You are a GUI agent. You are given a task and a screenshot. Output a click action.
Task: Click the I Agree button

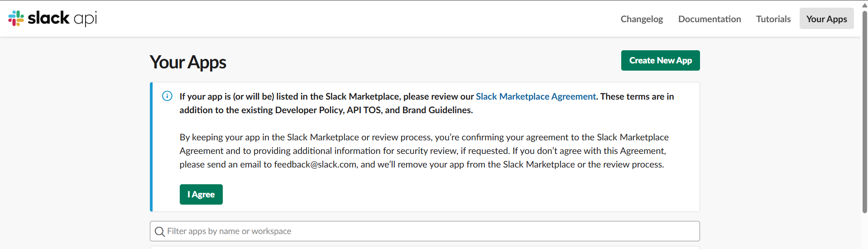[x=201, y=194]
